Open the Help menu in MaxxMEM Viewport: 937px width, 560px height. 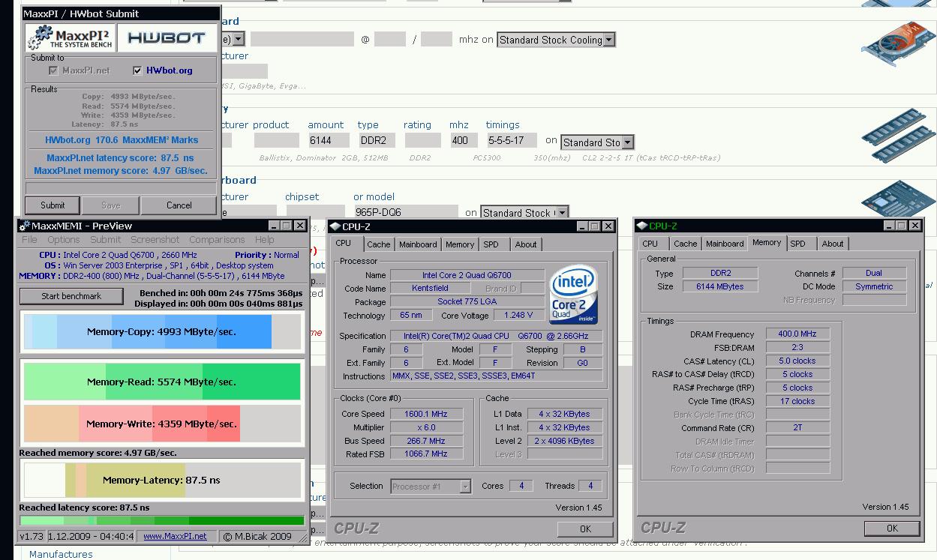pos(265,240)
